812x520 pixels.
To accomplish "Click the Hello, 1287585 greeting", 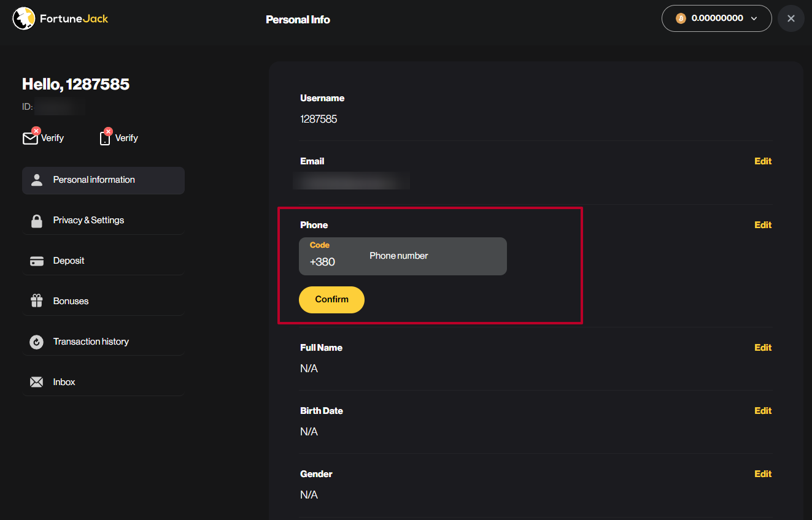I will (75, 84).
